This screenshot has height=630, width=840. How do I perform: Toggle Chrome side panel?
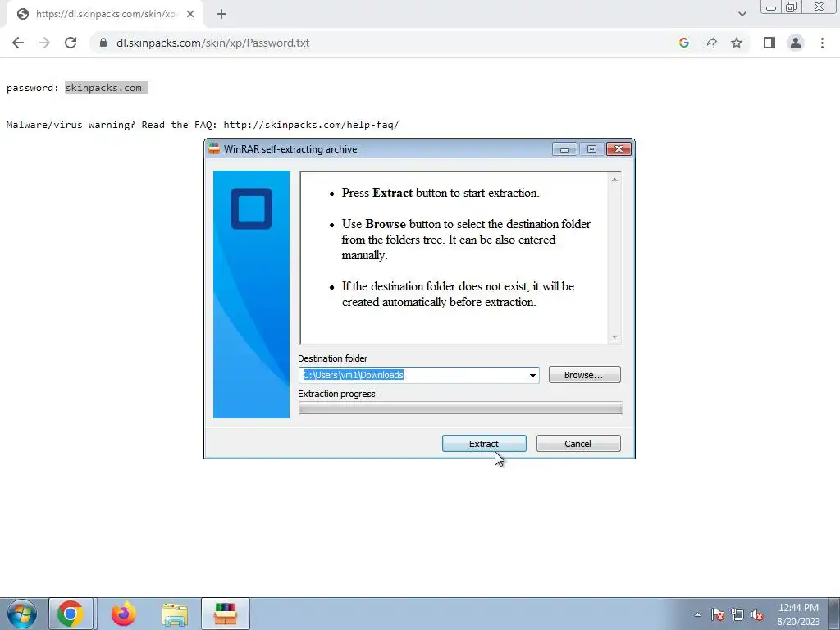point(769,43)
